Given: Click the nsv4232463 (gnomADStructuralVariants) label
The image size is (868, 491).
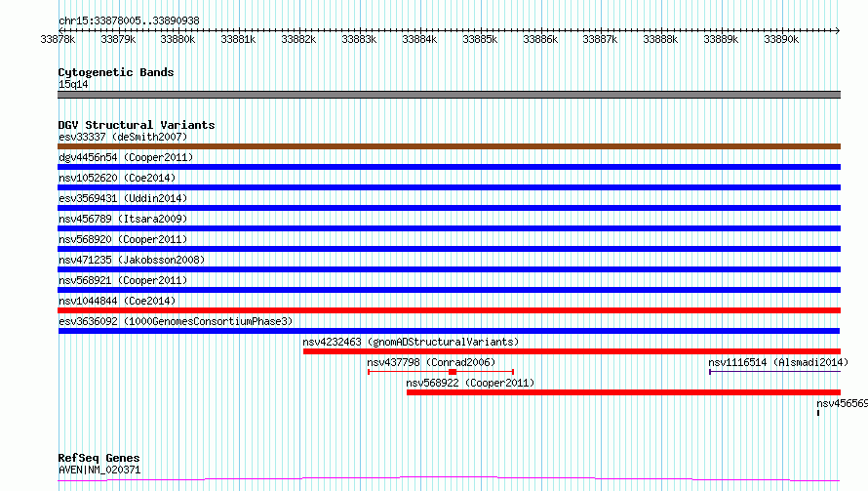Looking at the screenshot, I should [411, 342].
